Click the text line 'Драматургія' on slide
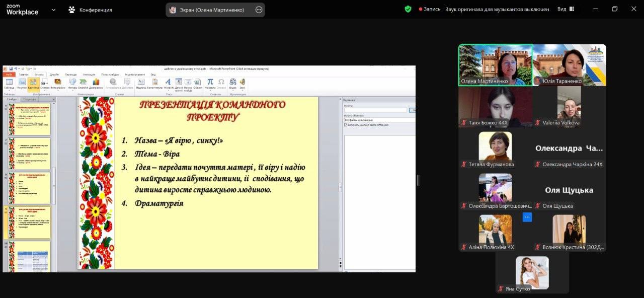The height and width of the screenshot is (298, 644). [159, 203]
